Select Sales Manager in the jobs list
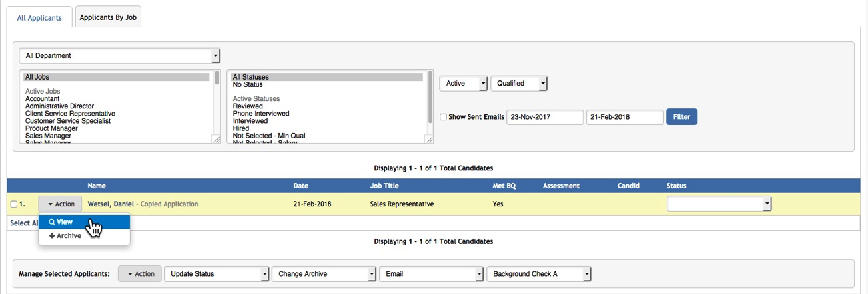Screen dimensions: 868x294 click(48, 136)
